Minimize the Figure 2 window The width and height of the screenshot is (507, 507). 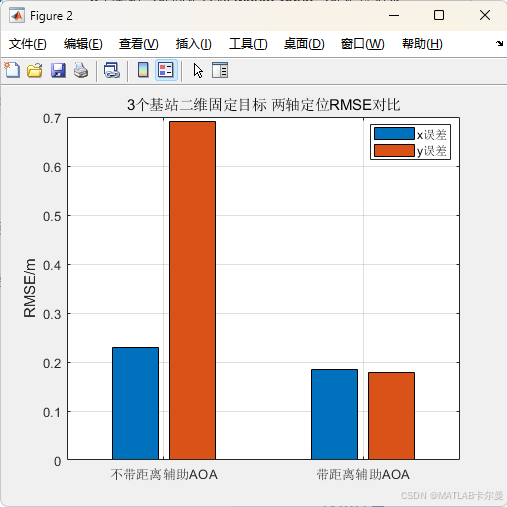click(x=394, y=15)
